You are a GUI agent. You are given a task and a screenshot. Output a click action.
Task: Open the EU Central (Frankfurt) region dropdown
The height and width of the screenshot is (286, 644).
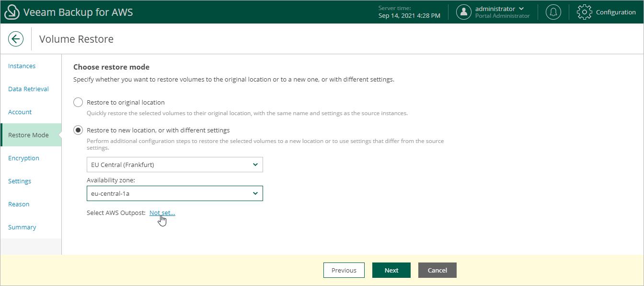click(x=174, y=165)
